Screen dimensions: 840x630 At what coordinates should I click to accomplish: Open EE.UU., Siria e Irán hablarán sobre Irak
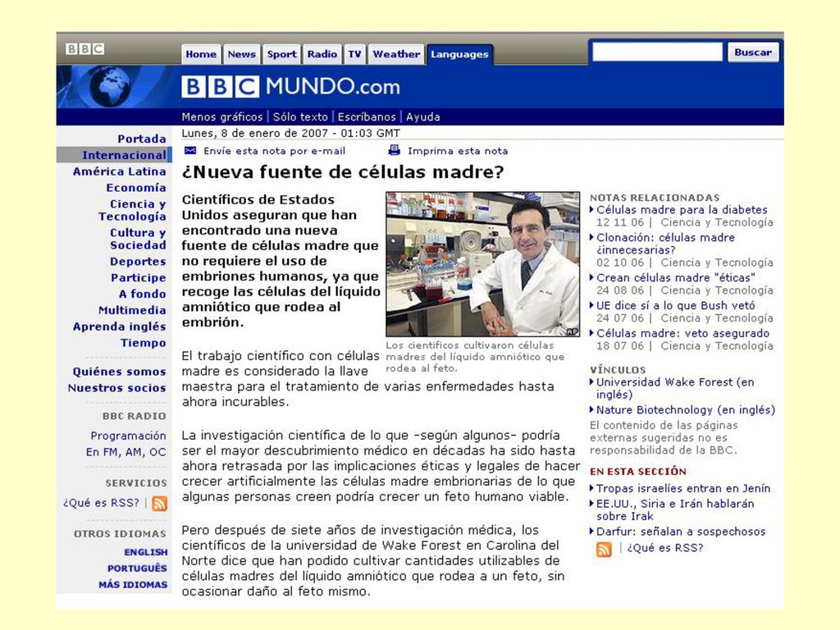(675, 509)
